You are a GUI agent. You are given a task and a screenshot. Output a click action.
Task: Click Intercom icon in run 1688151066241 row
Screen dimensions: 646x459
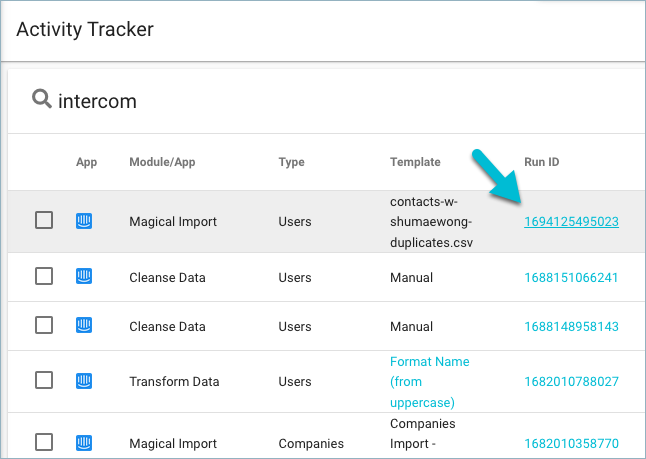84,276
